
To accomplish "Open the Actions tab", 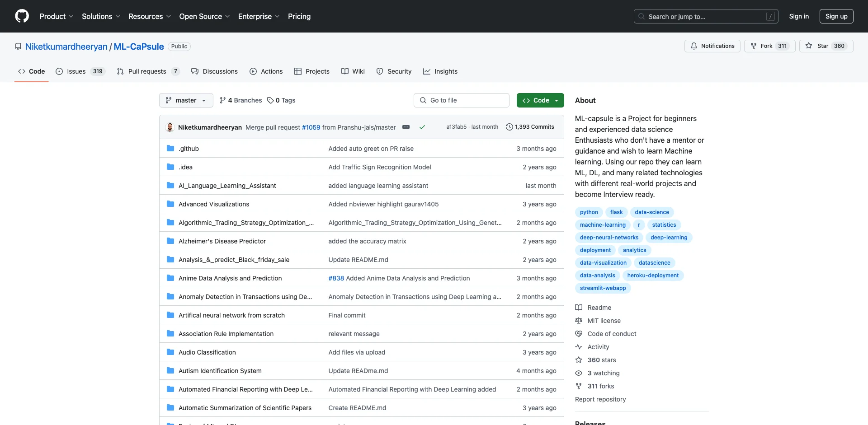I will point(266,71).
